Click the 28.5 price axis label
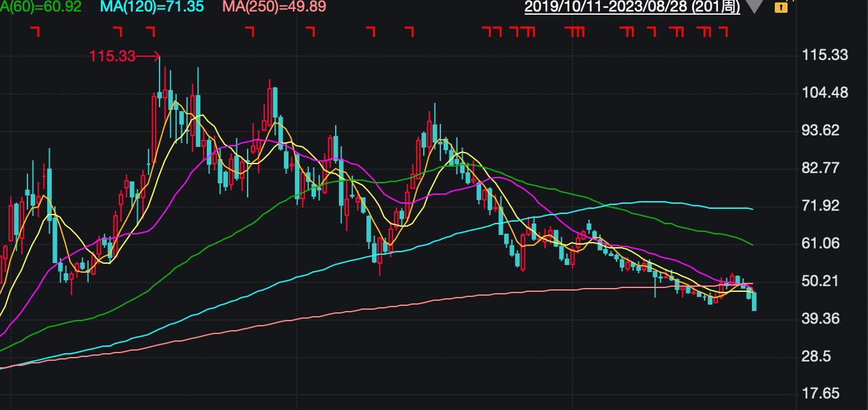The width and height of the screenshot is (868, 410). tap(816, 356)
